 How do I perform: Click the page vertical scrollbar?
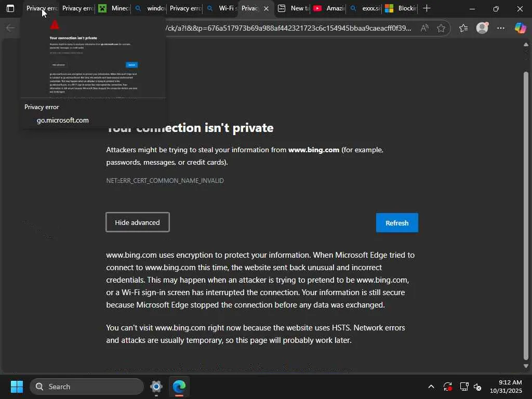pyautogui.click(x=526, y=216)
